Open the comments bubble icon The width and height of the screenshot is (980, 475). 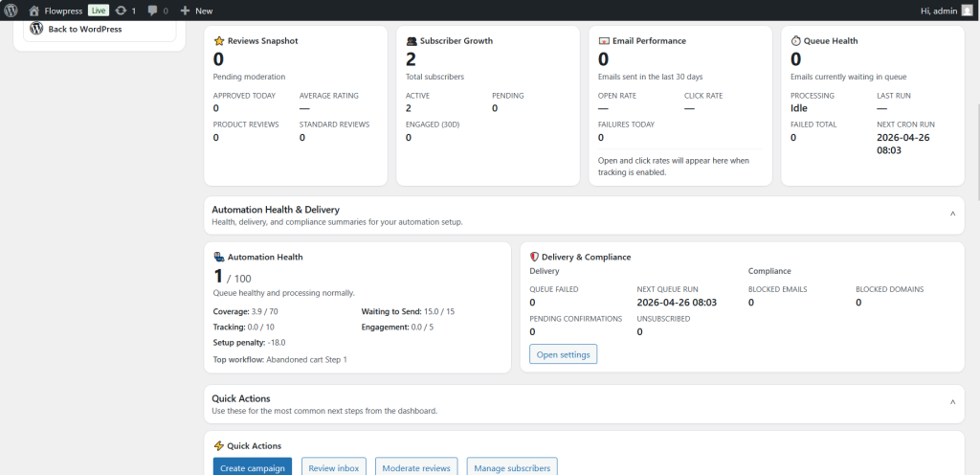[x=152, y=11]
